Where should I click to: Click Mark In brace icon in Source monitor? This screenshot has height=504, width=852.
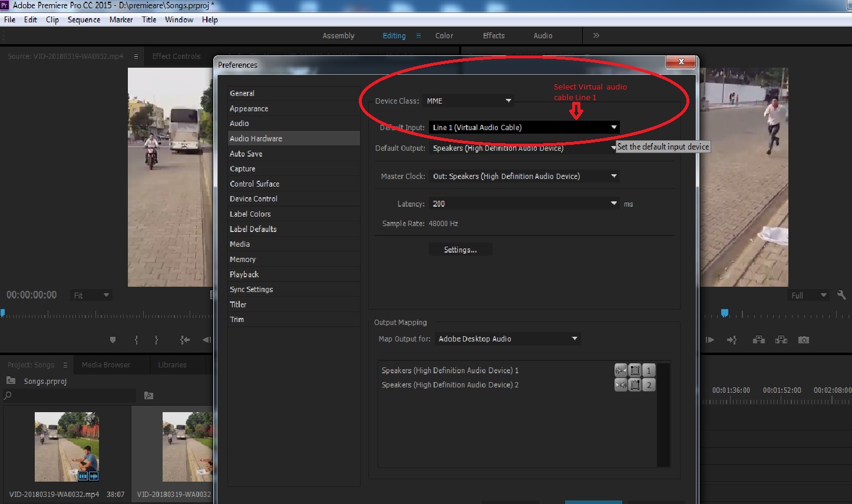pyautogui.click(x=136, y=340)
